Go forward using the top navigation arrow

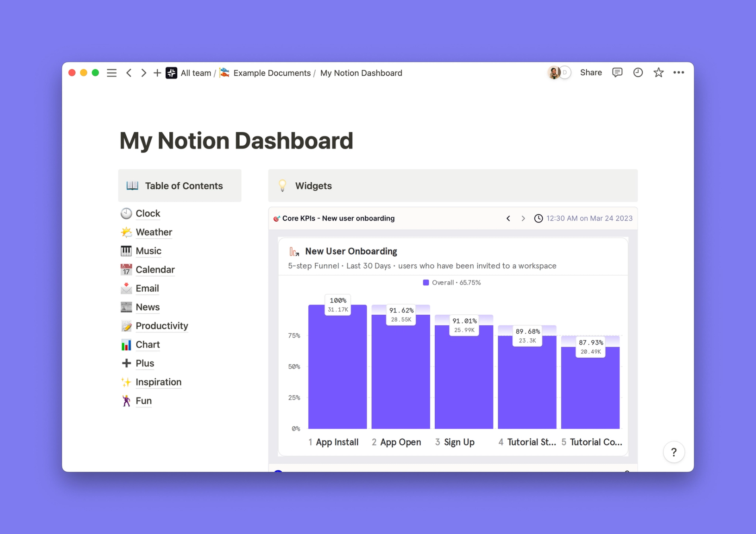(x=143, y=73)
